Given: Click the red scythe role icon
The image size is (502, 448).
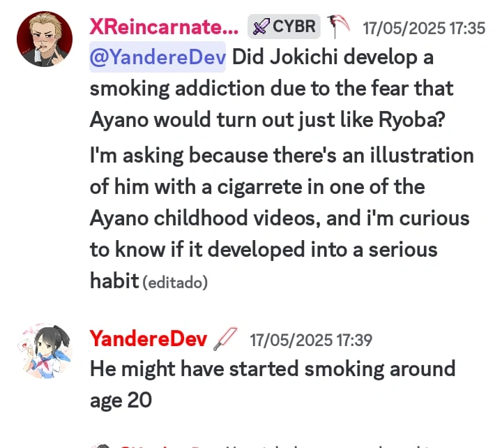Looking at the screenshot, I should coord(338,27).
